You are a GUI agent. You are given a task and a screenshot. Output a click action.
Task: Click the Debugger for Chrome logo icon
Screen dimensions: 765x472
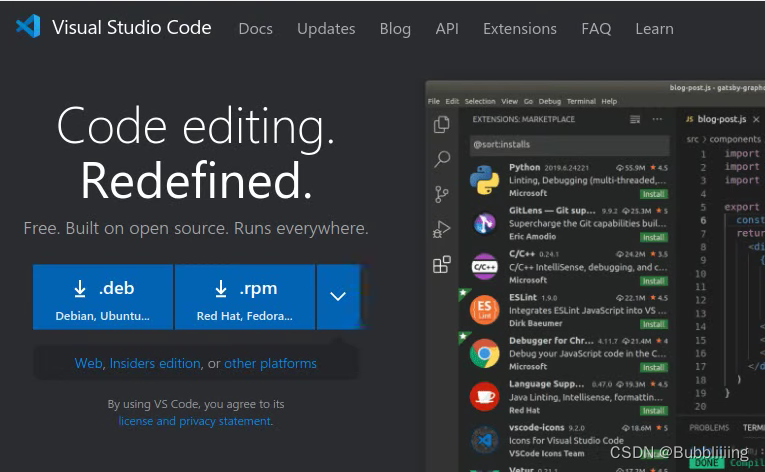click(x=484, y=353)
